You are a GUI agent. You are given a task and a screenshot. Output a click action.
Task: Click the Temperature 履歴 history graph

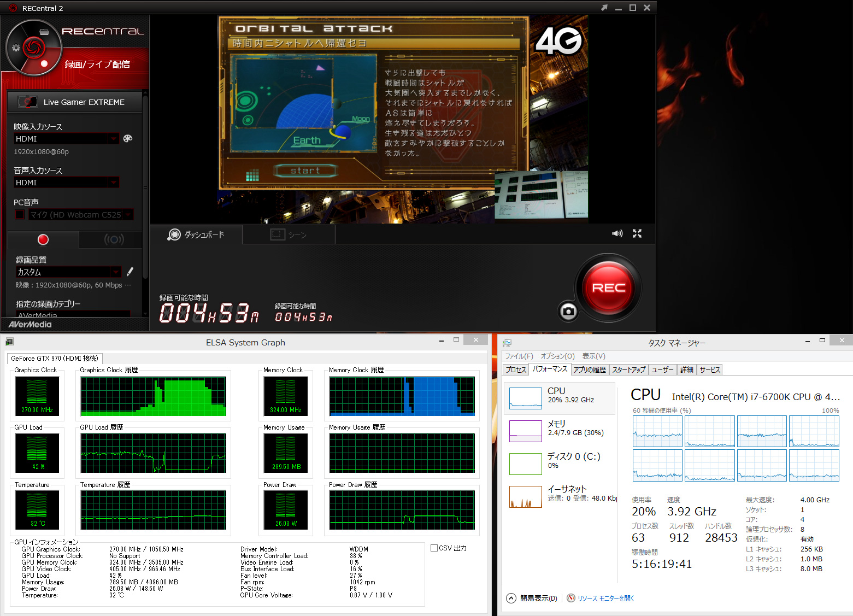coord(154,511)
